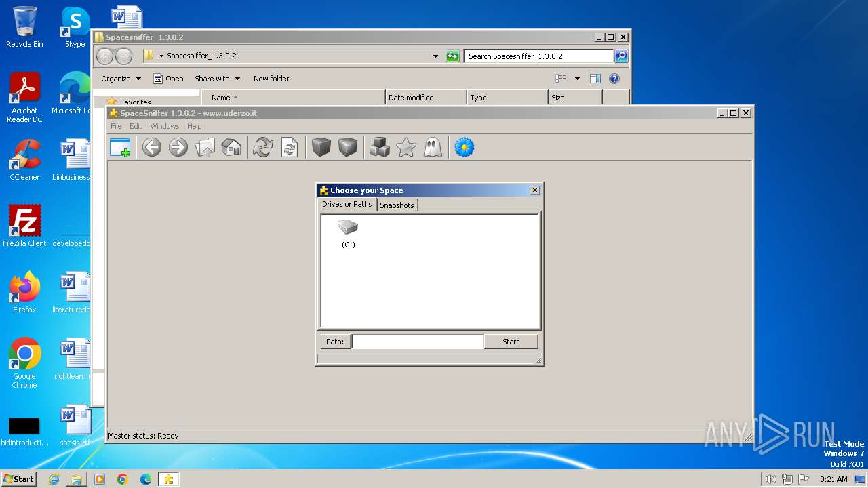Expand the Explorer address bar history dropdown

(435, 56)
